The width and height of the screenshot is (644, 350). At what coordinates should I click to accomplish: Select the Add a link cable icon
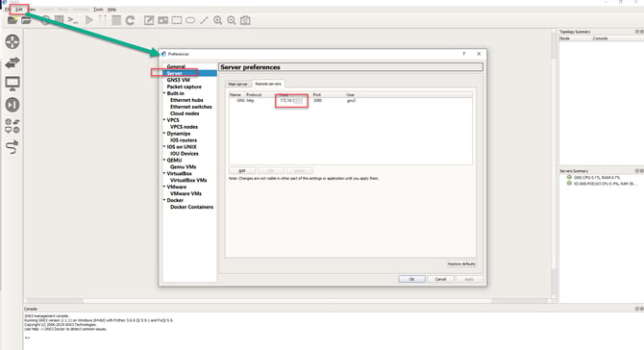click(x=12, y=147)
